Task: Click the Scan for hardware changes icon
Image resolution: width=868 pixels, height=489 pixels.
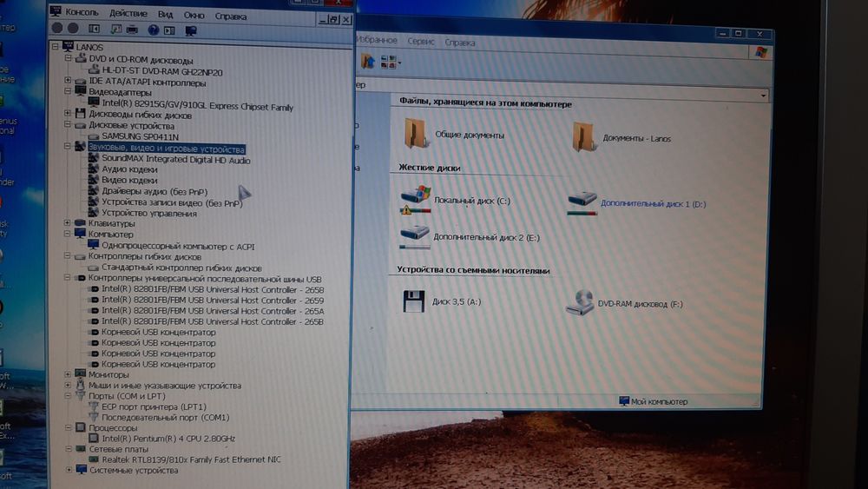Action: click(190, 31)
